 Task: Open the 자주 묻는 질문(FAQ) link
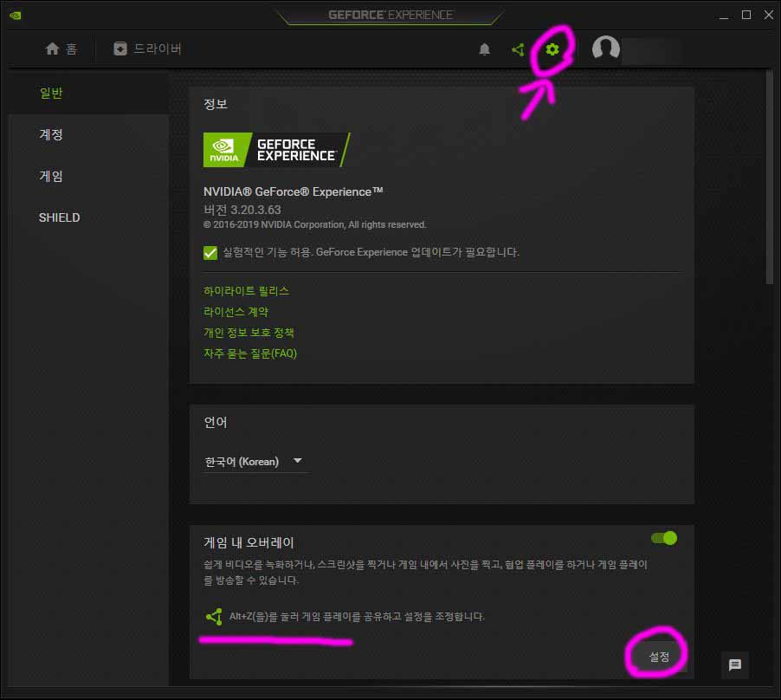250,353
